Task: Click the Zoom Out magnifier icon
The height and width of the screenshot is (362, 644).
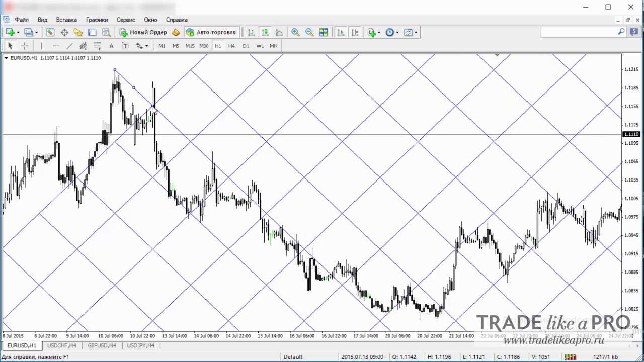Action: click(x=309, y=32)
